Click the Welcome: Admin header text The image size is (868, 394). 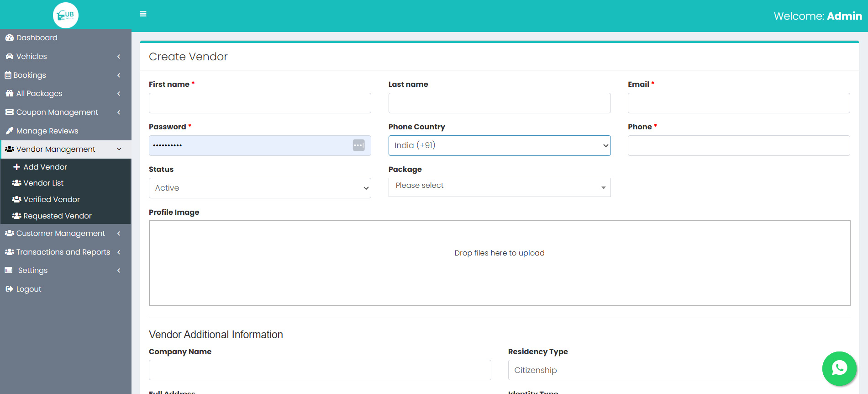click(x=818, y=16)
